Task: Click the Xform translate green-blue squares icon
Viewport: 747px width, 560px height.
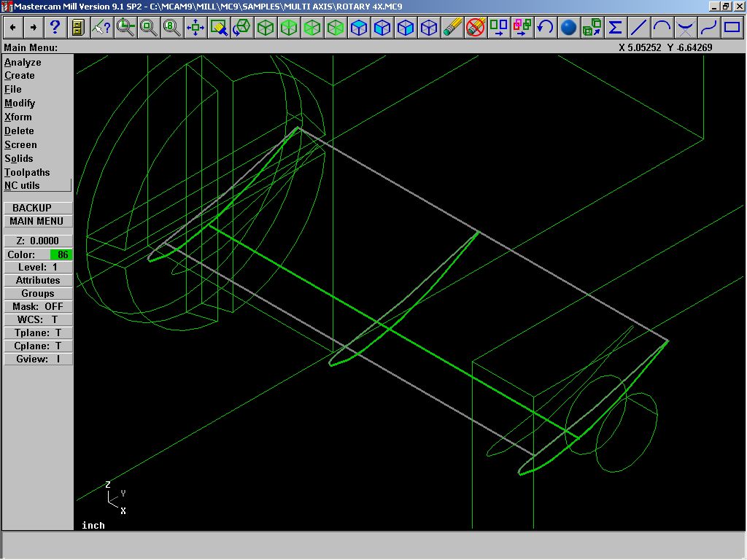Action: point(499,28)
